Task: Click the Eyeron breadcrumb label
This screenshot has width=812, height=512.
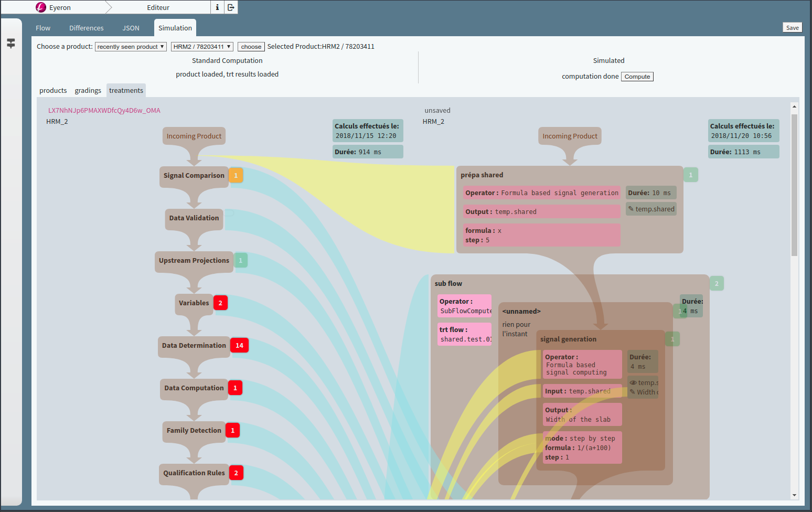Action: (60, 8)
